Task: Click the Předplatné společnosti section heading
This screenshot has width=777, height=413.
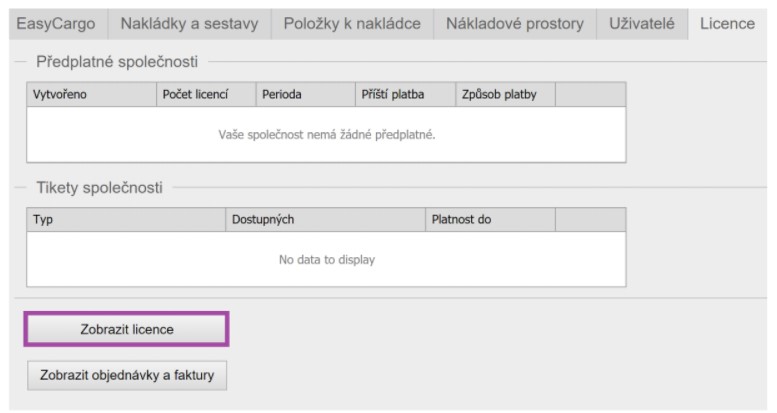Action: pyautogui.click(x=117, y=62)
